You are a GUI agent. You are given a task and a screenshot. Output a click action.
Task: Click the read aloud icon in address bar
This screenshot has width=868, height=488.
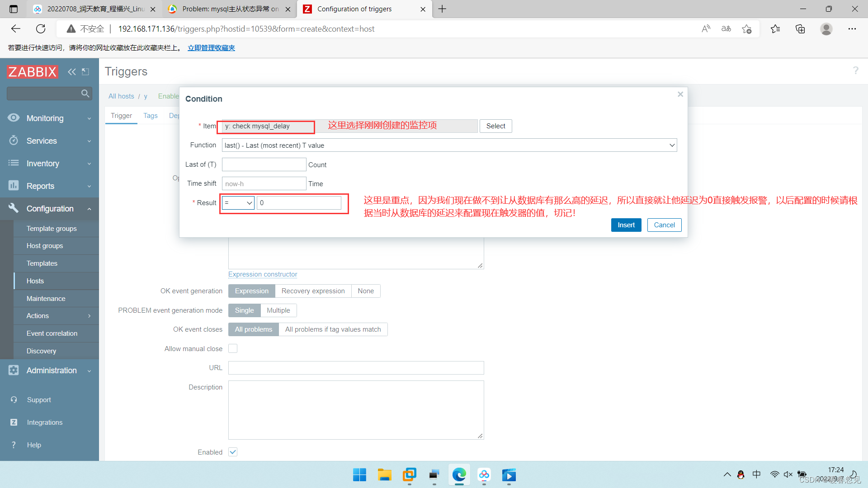point(706,29)
